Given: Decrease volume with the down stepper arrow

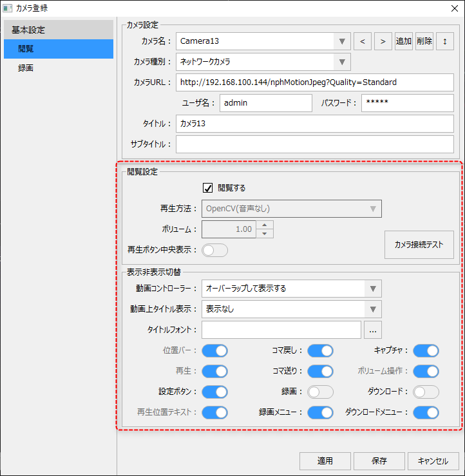Looking at the screenshot, I should [265, 233].
